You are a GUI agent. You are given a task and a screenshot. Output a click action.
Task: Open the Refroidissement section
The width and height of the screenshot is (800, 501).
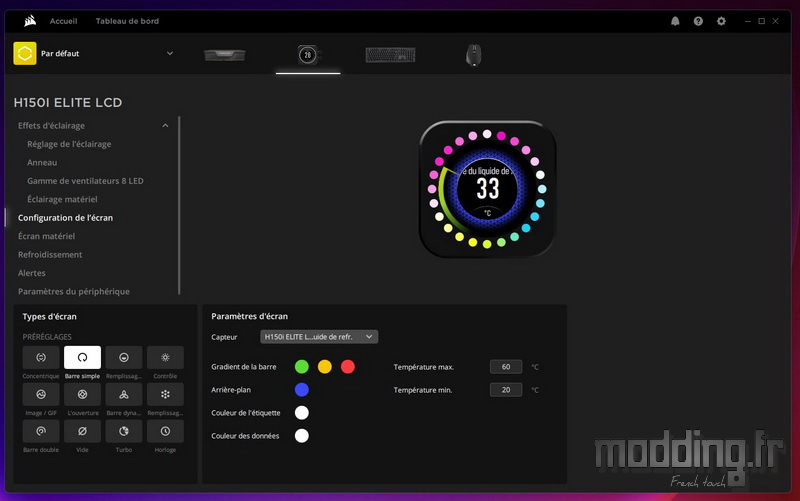pos(50,254)
